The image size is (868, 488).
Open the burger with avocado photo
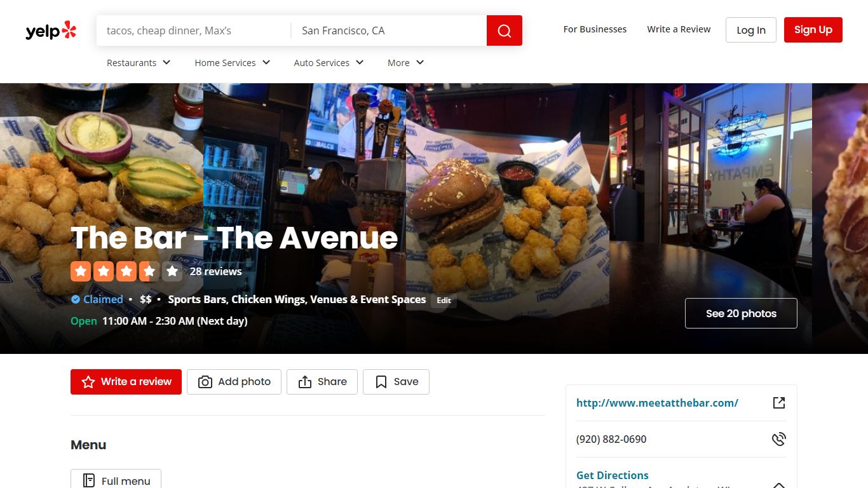click(102, 218)
